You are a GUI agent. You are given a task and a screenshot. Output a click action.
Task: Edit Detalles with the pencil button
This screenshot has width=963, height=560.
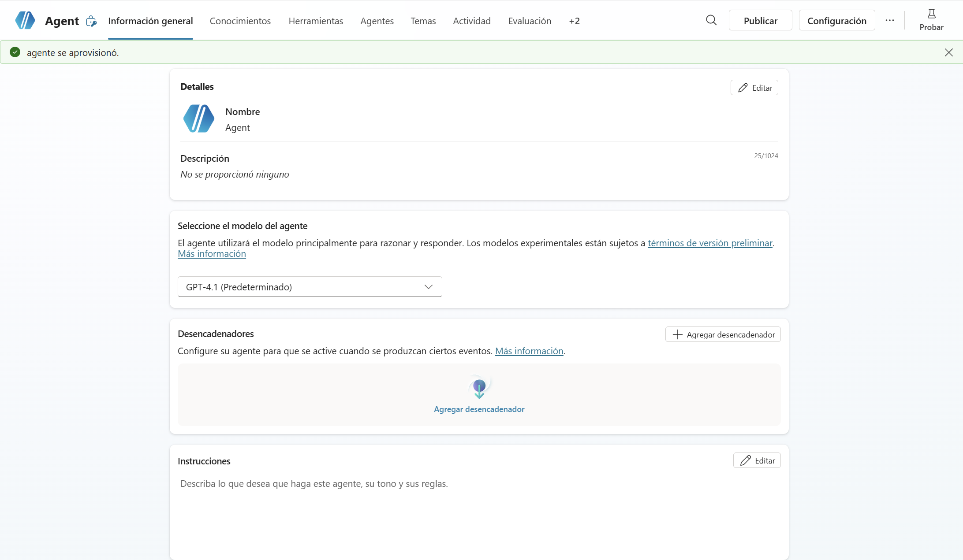pos(754,88)
